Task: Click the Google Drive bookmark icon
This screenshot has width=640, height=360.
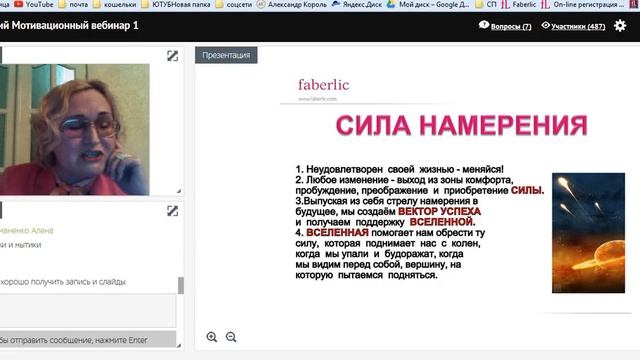Action: [391, 4]
